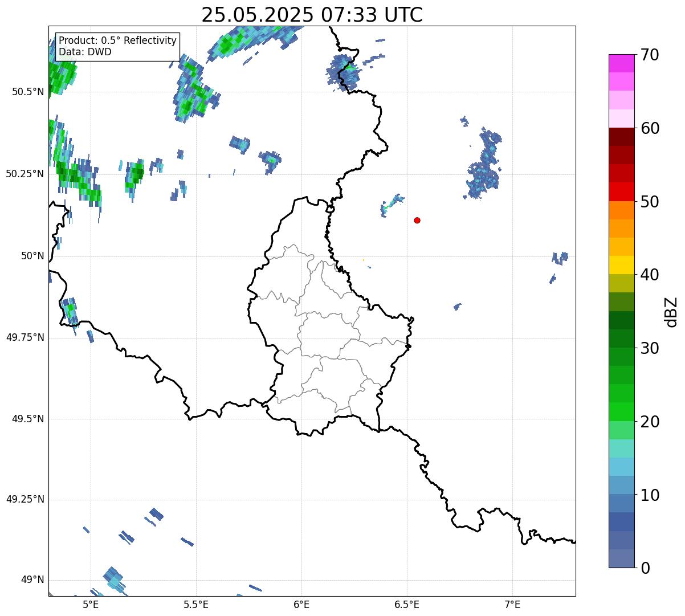Click the "Product: 0.5° Reflectivity" legend line
Viewport: 685px width, 616px height.
(x=117, y=41)
